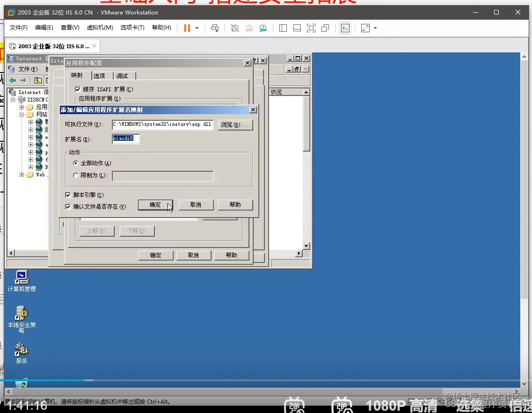Click the revert to snapshot icon
This screenshot has width=532, height=413.
click(249, 28)
